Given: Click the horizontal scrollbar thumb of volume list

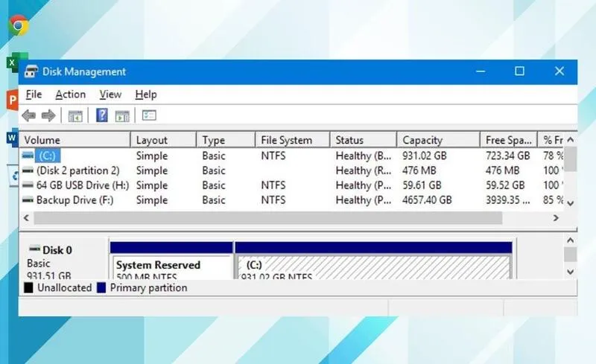Looking at the screenshot, I should (268, 217).
